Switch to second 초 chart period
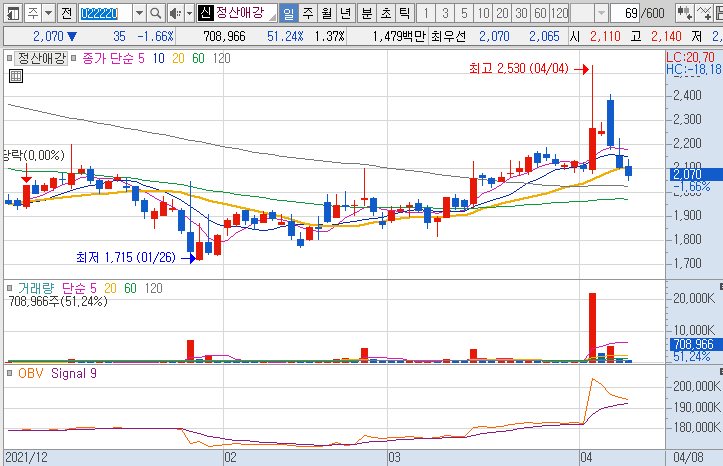723x466 pixels. (385, 13)
